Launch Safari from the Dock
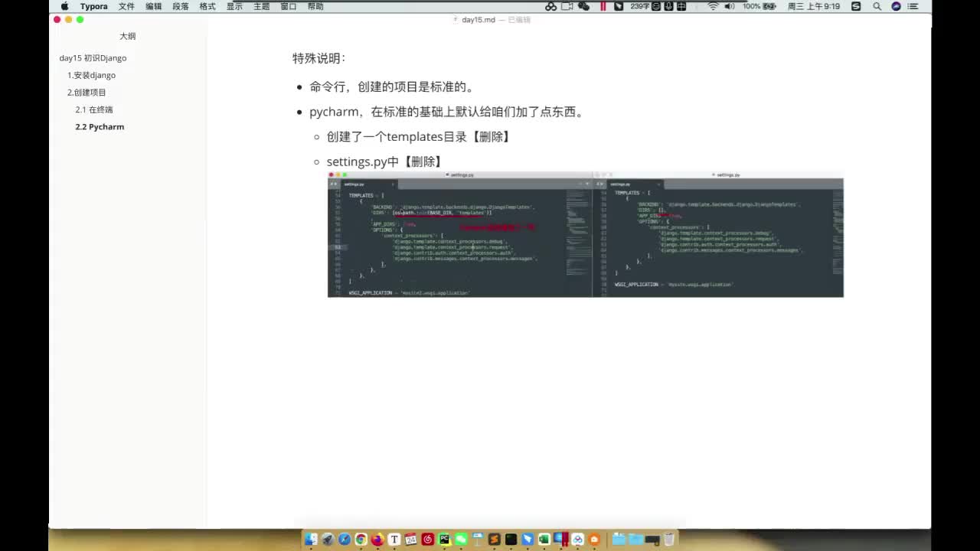Image resolution: width=980 pixels, height=551 pixels. (x=345, y=540)
